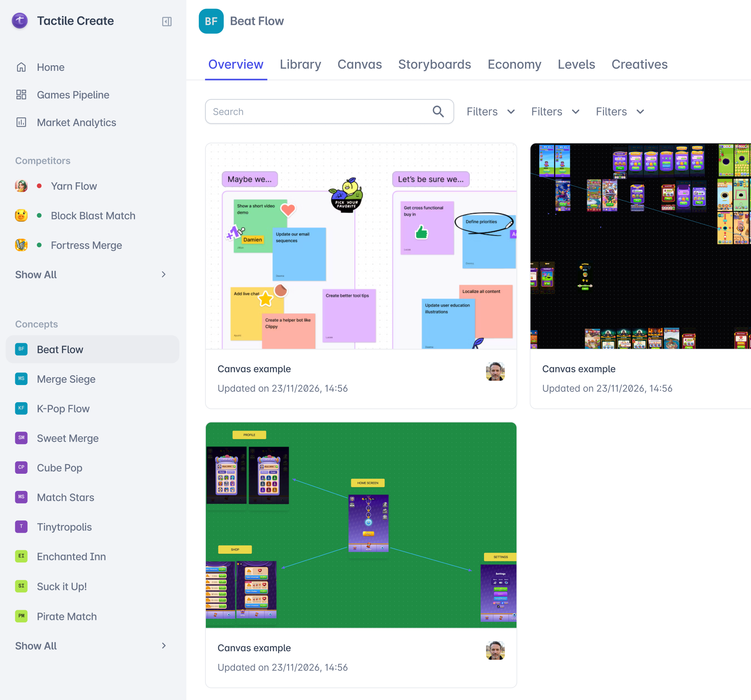Open the first Filters dropdown

[491, 112]
